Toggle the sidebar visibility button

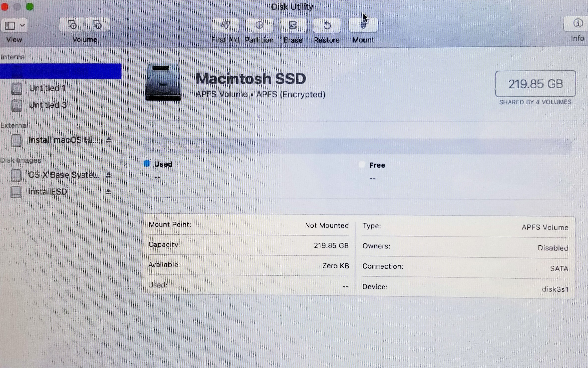tap(9, 25)
